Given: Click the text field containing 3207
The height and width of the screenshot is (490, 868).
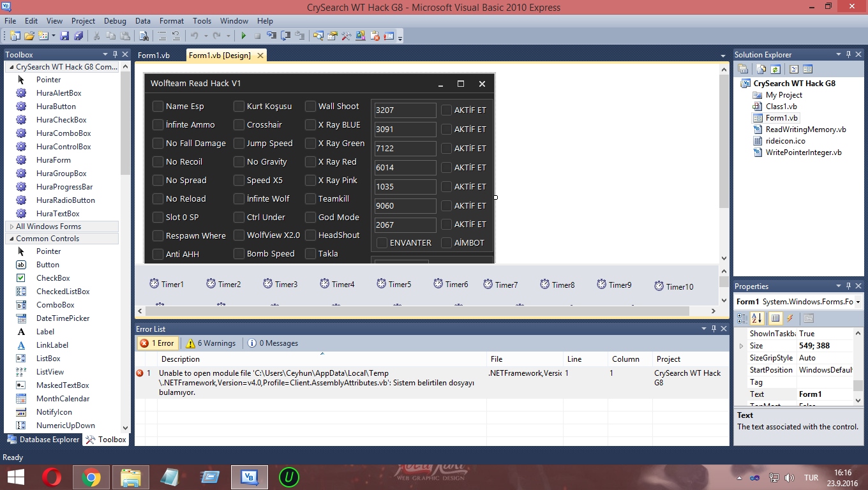Looking at the screenshot, I should [x=405, y=110].
